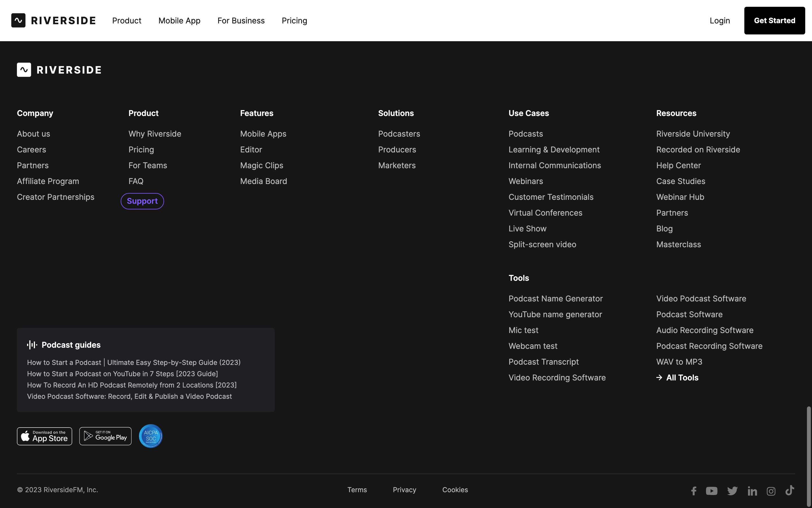Open the Product menu in the navbar
Image resolution: width=812 pixels, height=508 pixels.
coord(127,21)
